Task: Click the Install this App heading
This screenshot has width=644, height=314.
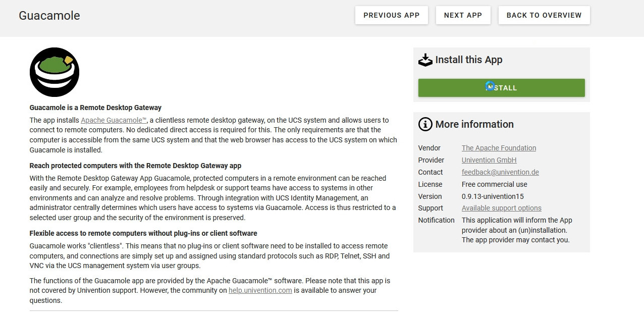Action: pyautogui.click(x=468, y=60)
